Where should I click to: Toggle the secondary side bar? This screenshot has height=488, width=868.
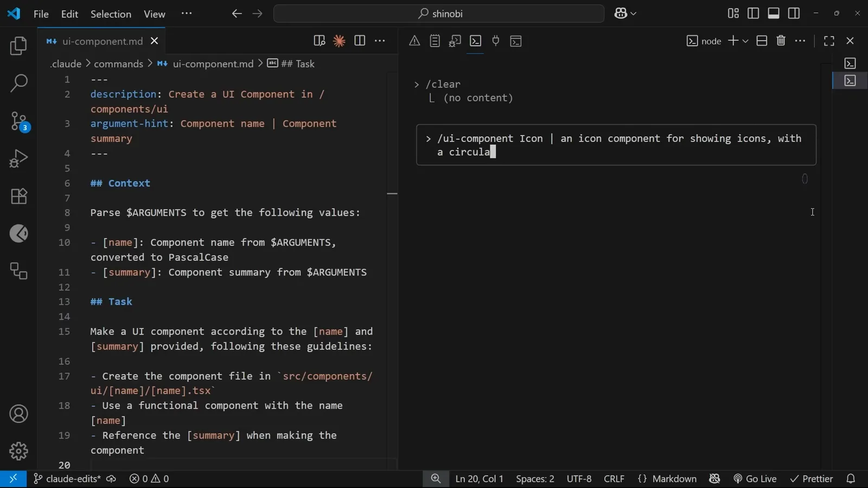point(794,14)
